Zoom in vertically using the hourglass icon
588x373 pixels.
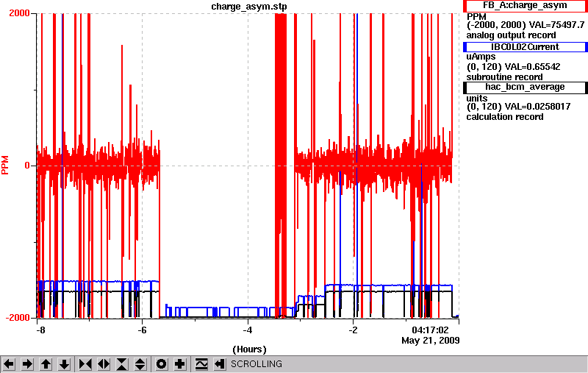click(122, 364)
